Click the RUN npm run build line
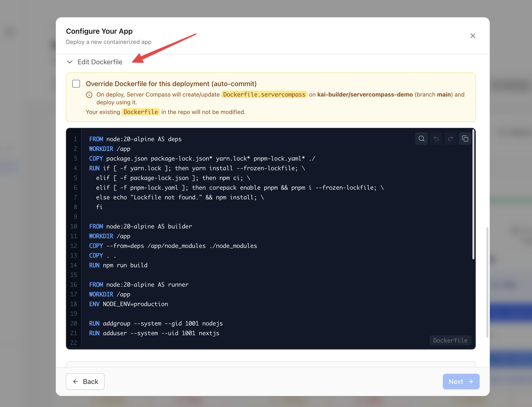The width and height of the screenshot is (532, 407). pos(118,265)
